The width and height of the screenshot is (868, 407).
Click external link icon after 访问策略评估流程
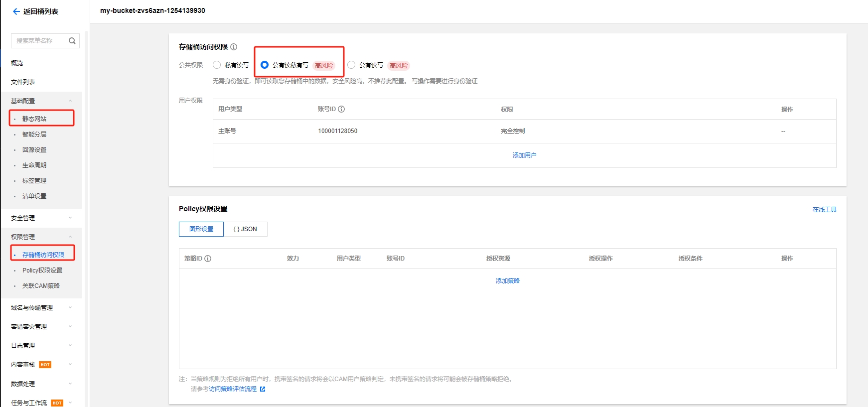263,389
